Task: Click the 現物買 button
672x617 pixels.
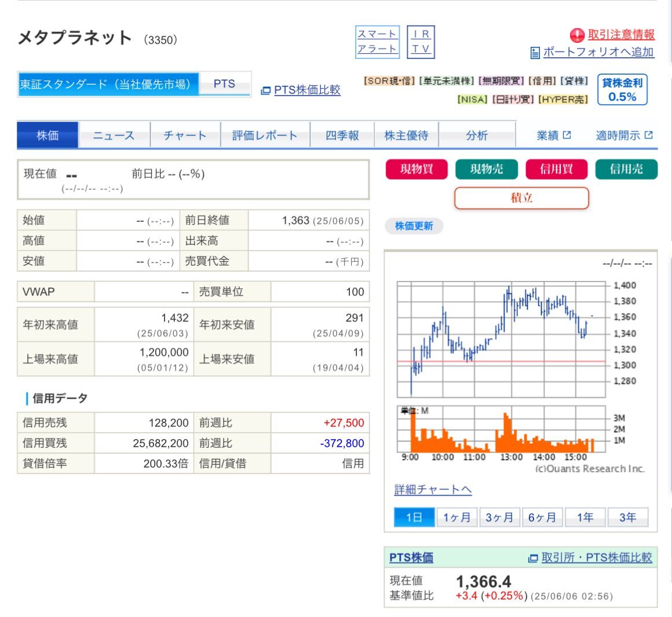Action: point(417,169)
